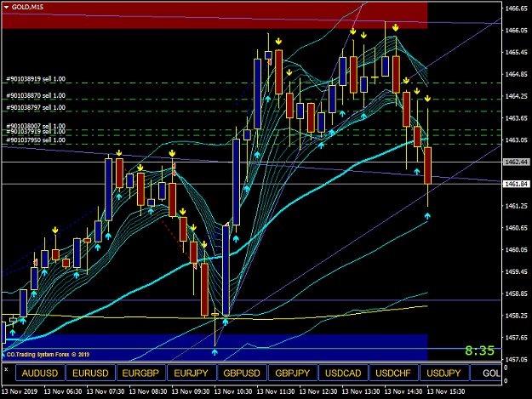The width and height of the screenshot is (532, 399).
Task: Click the AUDUSD symbol button
Action: tap(40, 373)
